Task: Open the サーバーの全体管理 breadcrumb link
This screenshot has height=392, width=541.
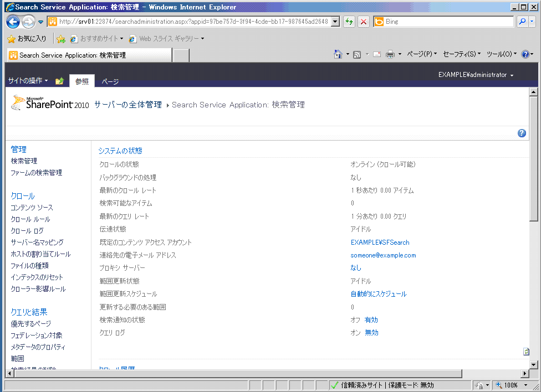Action: click(x=128, y=105)
